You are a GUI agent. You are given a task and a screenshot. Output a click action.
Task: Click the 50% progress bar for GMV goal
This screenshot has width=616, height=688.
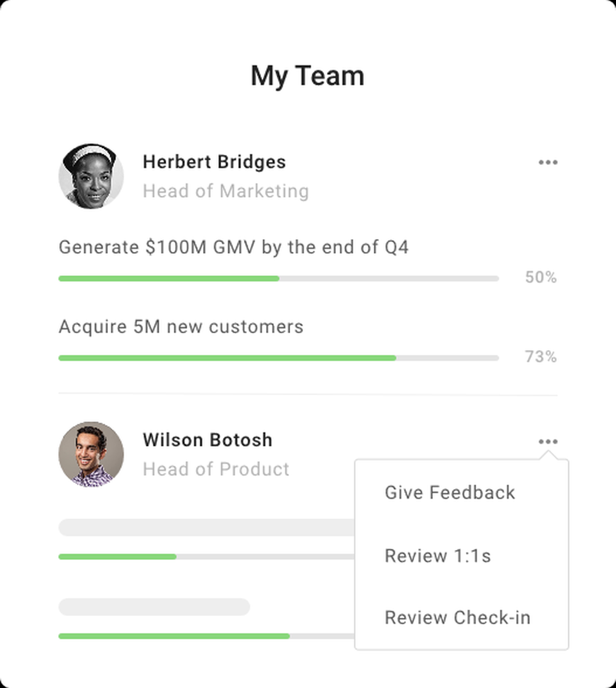click(278, 278)
